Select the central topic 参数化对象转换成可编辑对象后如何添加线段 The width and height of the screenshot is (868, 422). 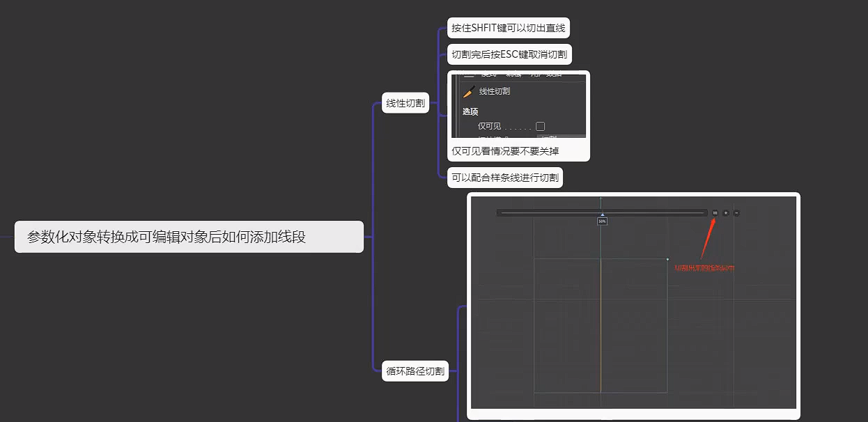pyautogui.click(x=189, y=237)
